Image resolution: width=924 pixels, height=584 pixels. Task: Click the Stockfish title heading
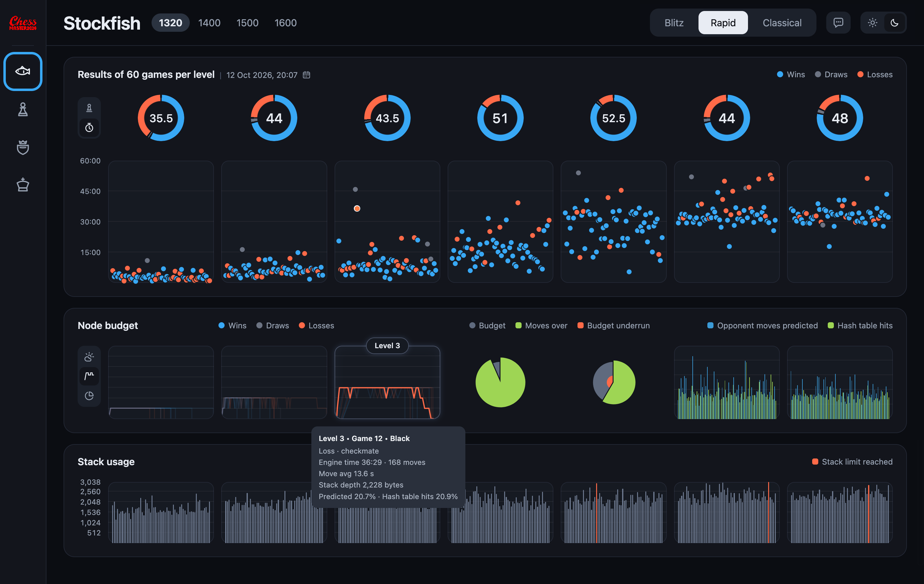pos(102,23)
